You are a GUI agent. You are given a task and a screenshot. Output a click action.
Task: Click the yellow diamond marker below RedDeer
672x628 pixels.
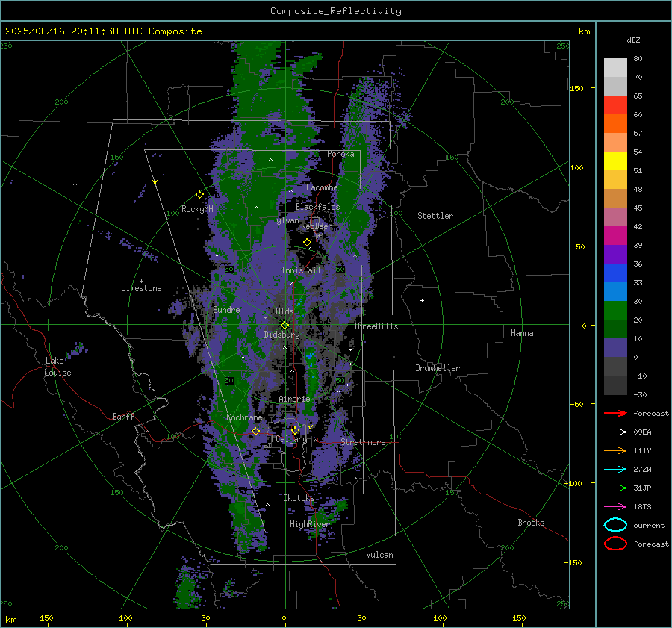[x=307, y=243]
